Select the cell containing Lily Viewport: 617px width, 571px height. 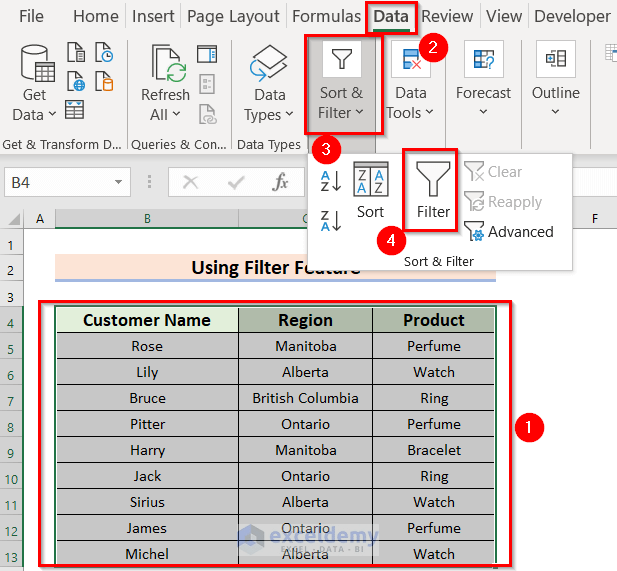coord(147,372)
